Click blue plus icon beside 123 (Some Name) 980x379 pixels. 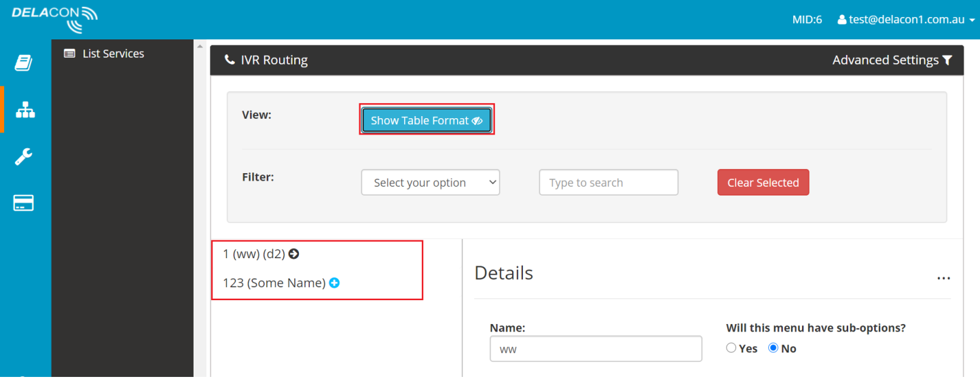(x=334, y=283)
